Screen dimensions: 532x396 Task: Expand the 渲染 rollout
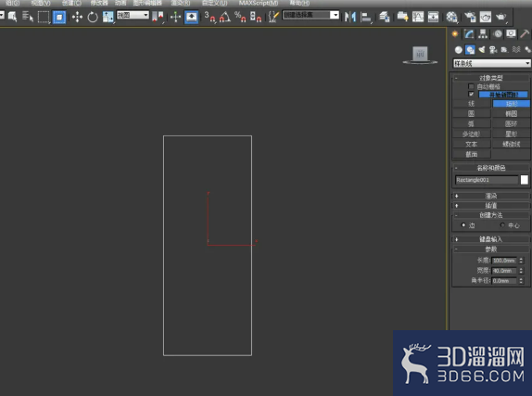pyautogui.click(x=491, y=196)
